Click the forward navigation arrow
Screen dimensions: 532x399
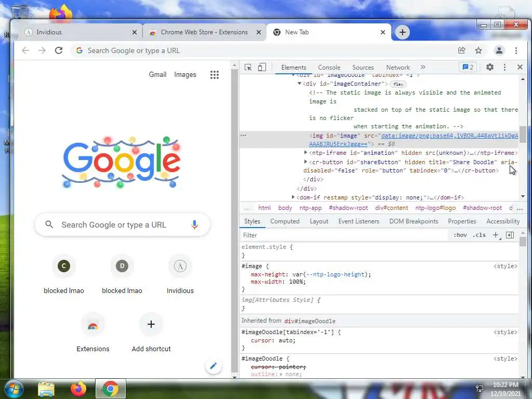click(42, 50)
